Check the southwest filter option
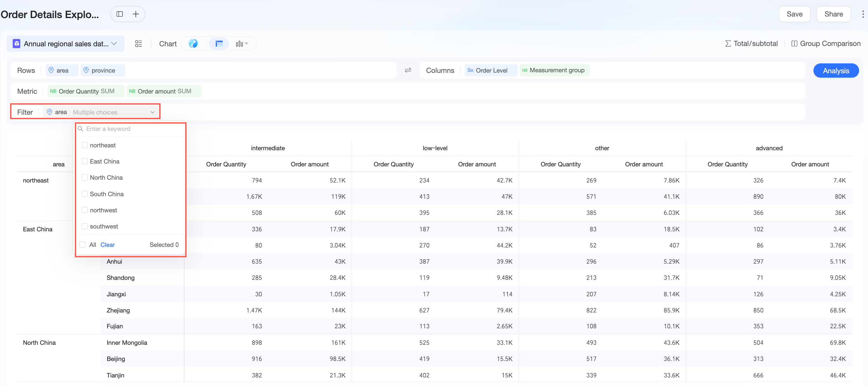Screen dimensions: 868x386 coord(85,226)
